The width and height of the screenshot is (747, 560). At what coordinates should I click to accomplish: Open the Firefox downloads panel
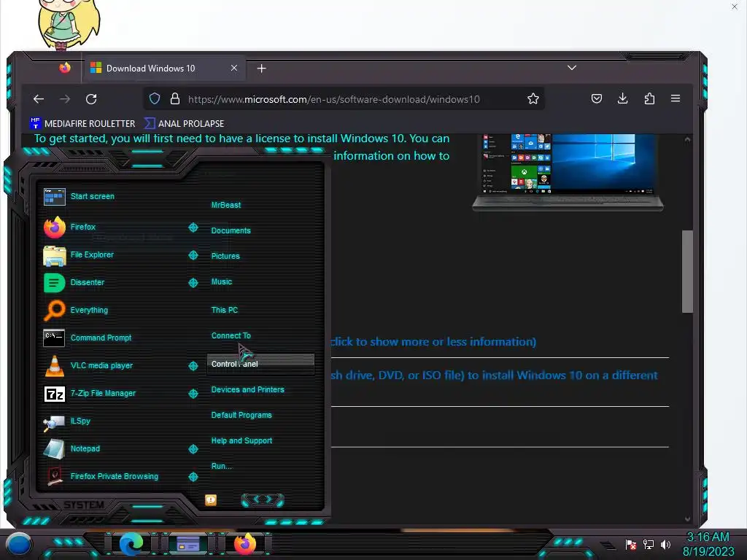(x=623, y=98)
